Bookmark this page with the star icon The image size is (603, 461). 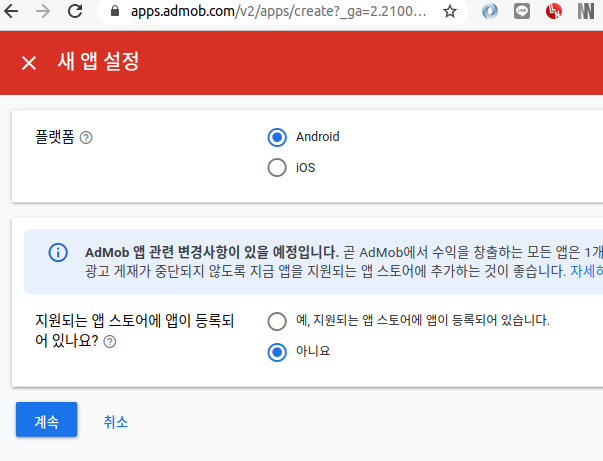coord(450,12)
